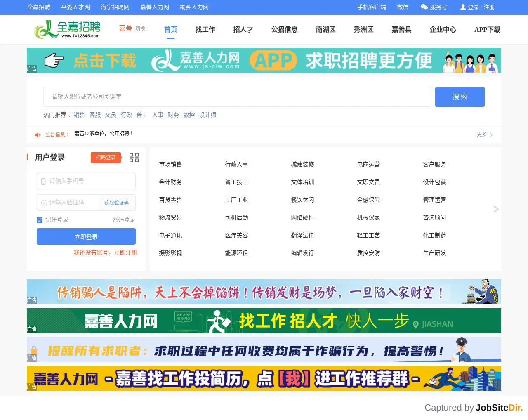Click the WeChat 服务号 icon
This screenshot has width=528, height=420.
pyautogui.click(x=424, y=7)
